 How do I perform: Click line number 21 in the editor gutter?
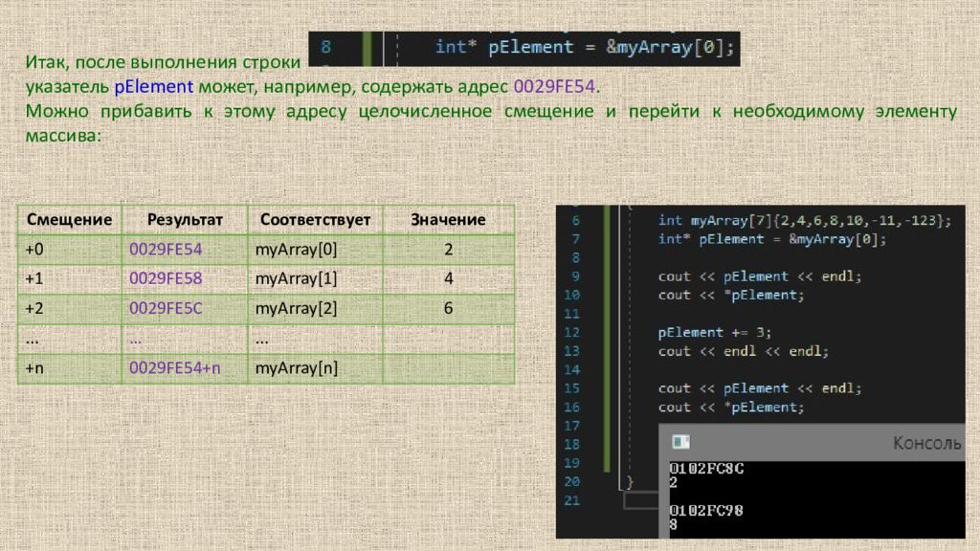tap(571, 500)
